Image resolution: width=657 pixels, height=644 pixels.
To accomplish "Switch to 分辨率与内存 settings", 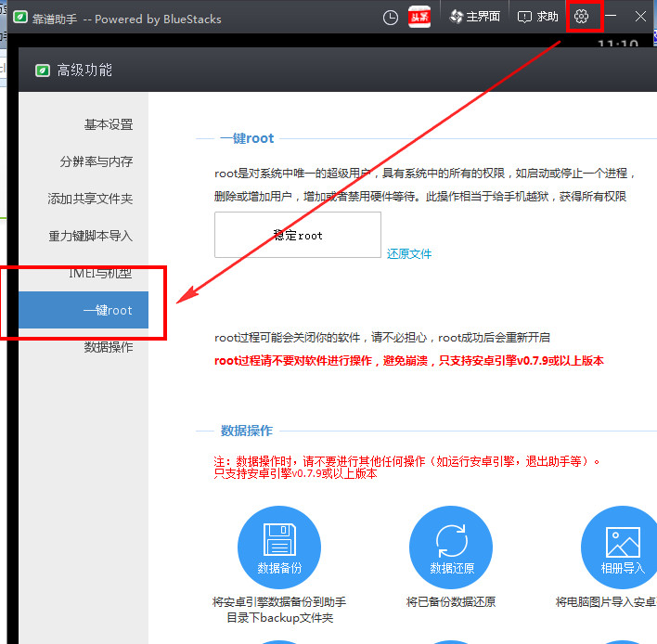I will point(97,161).
